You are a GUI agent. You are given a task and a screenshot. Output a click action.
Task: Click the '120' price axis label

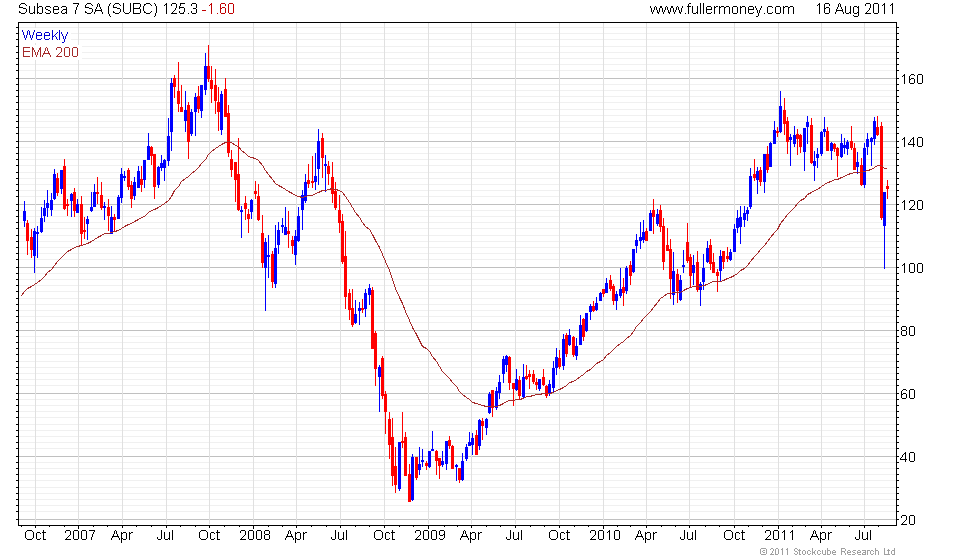pos(911,206)
